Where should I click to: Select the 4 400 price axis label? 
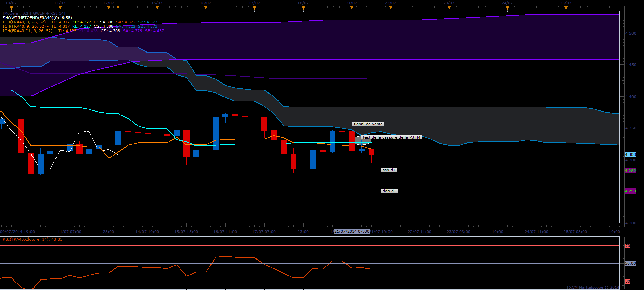[x=630, y=97]
